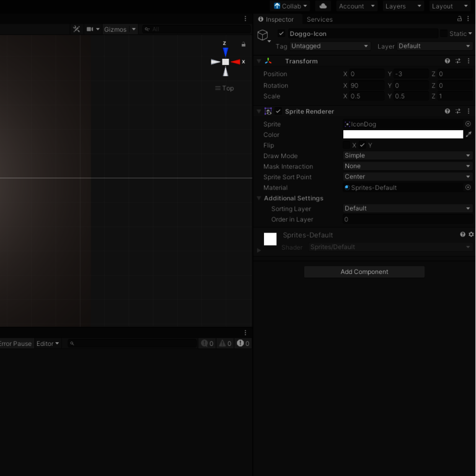This screenshot has height=476, width=476.
Task: Open Transform component options menu
Action: click(x=469, y=61)
